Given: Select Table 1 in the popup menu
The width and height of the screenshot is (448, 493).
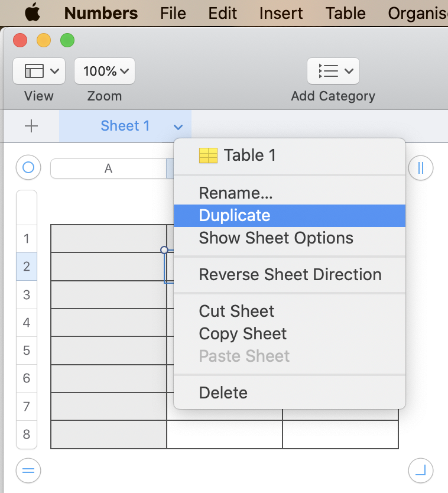Looking at the screenshot, I should point(249,155).
